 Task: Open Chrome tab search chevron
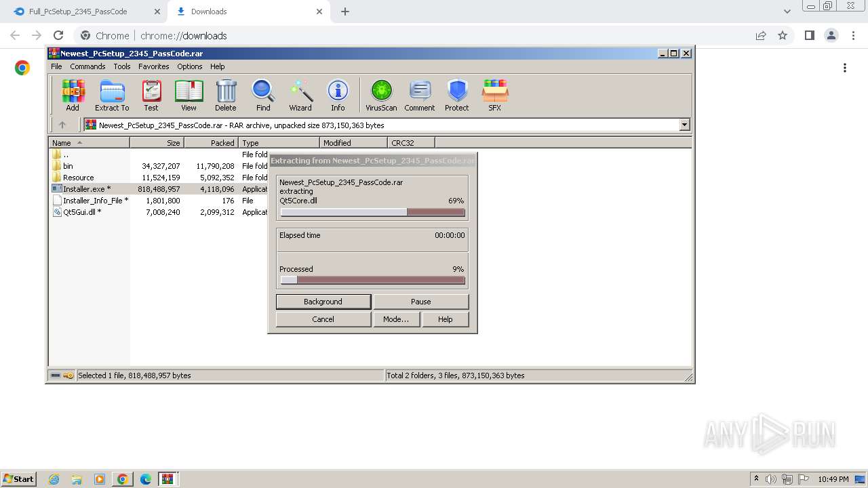coord(787,12)
